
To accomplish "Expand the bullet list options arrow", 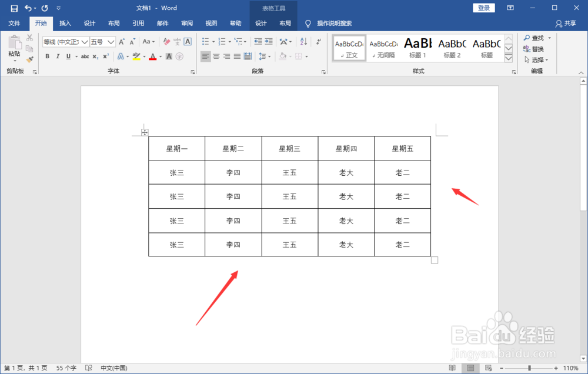I will click(213, 41).
